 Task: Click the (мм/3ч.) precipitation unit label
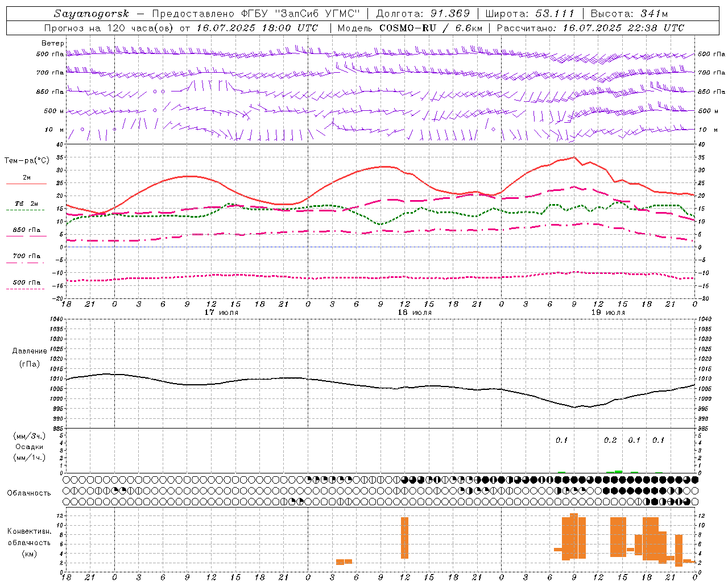[30, 436]
